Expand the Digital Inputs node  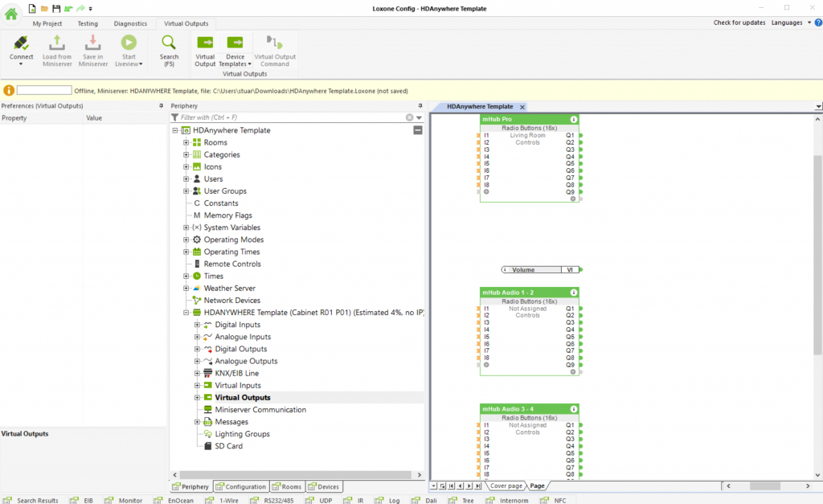point(197,325)
